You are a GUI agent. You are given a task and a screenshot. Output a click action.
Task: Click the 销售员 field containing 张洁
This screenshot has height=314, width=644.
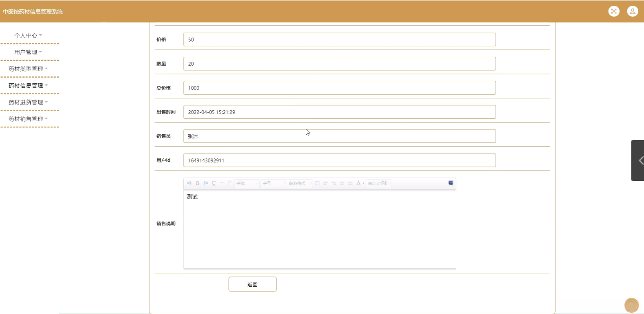tap(340, 136)
